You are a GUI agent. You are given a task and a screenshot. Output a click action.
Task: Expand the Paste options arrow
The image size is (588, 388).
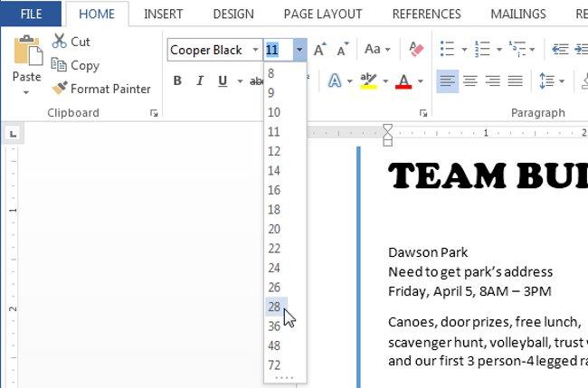click(26, 92)
